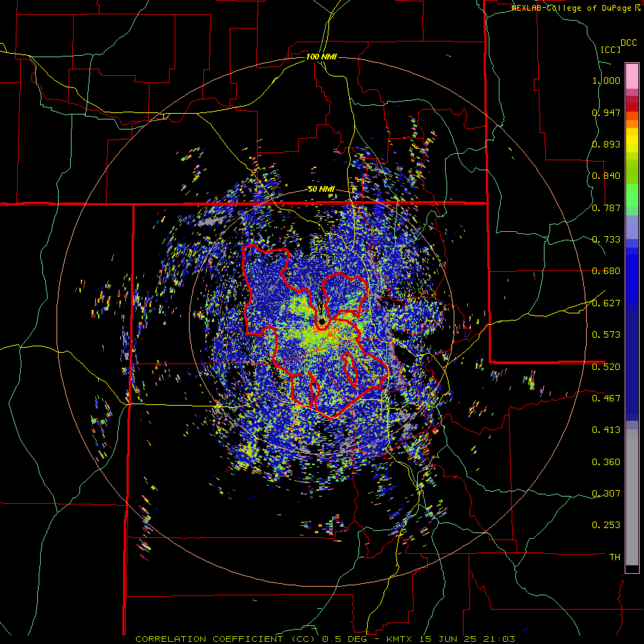Pick the gray legend band near 0.307

click(x=632, y=497)
